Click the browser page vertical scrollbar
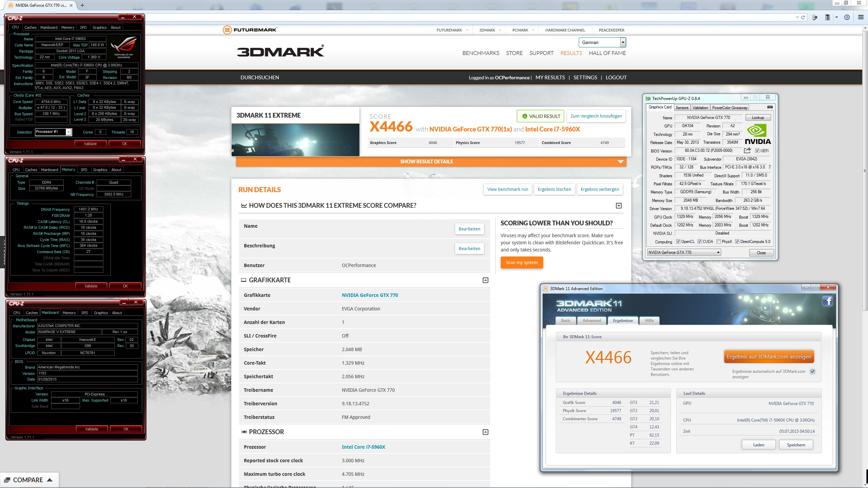Screen dimensions: 868x488 [865, 171]
